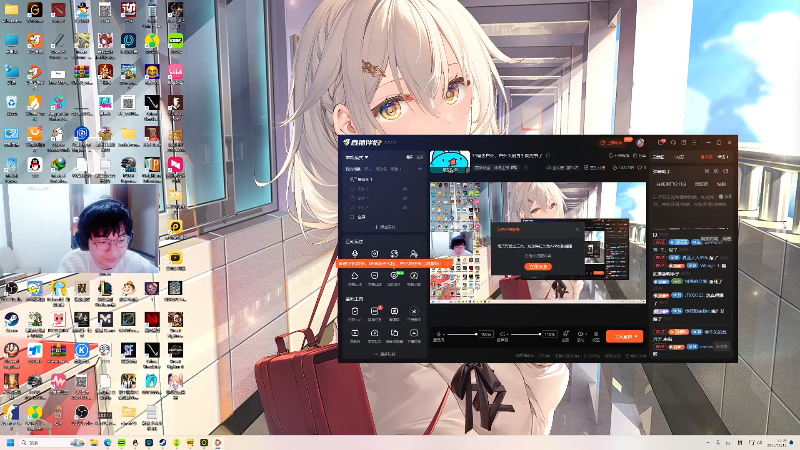Screen dimensions: 800x450
Task: Open the hamburger menu icon in the title bar
Action: (x=694, y=142)
